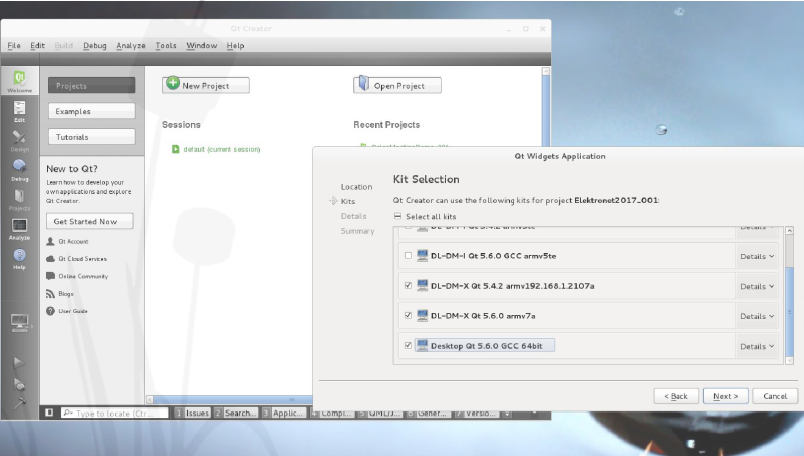Uncheck DL-DM-X Qt 5.4.2 kit checkbox
Screen dimensions: 804x456
(408, 286)
